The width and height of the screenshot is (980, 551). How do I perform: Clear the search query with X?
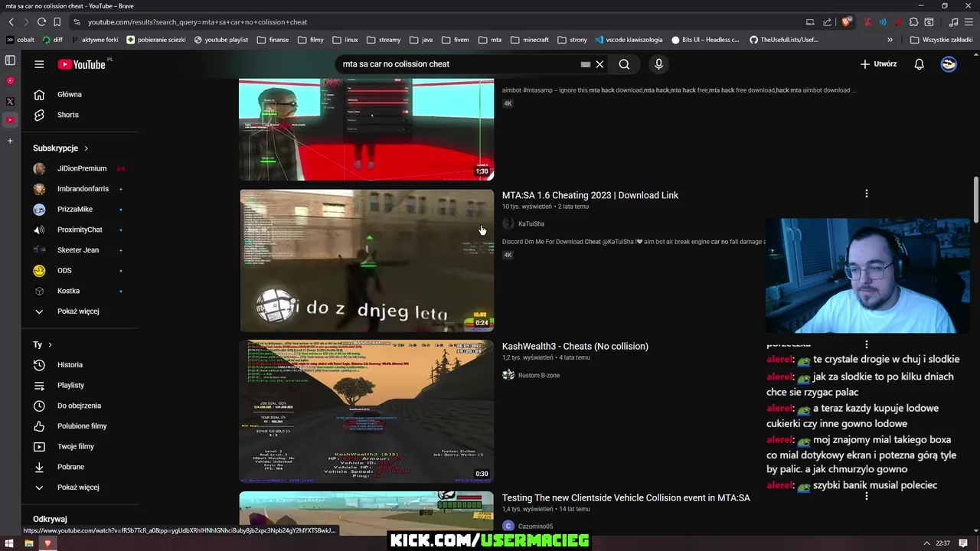click(599, 64)
